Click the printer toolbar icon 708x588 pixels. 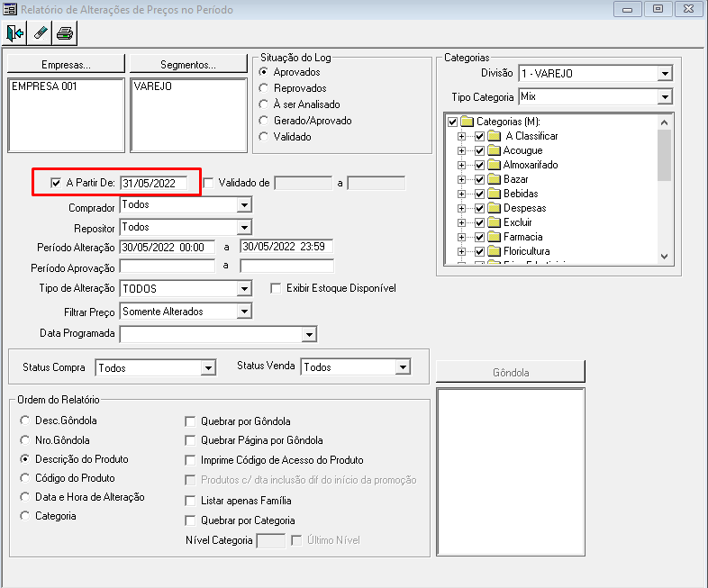(x=65, y=33)
